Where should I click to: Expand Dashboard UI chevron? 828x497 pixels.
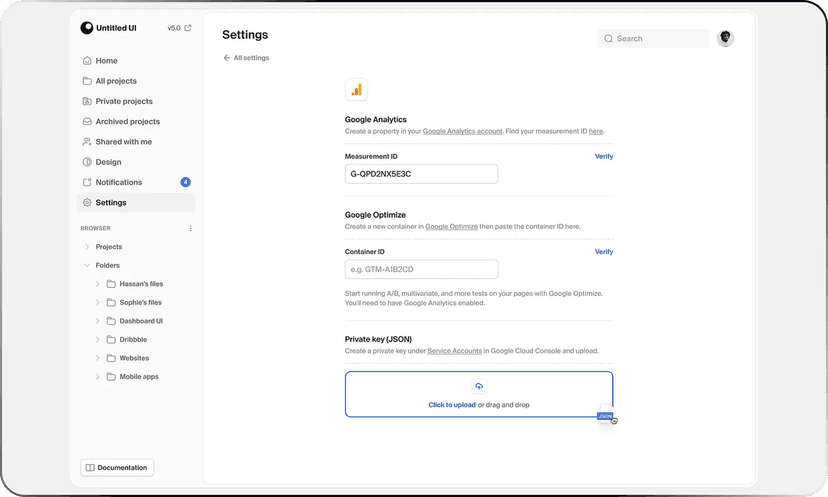pos(97,321)
